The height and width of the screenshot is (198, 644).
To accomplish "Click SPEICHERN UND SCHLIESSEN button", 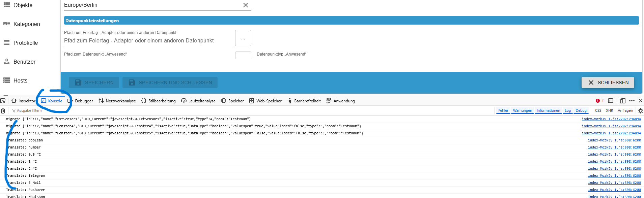I will tap(170, 82).
